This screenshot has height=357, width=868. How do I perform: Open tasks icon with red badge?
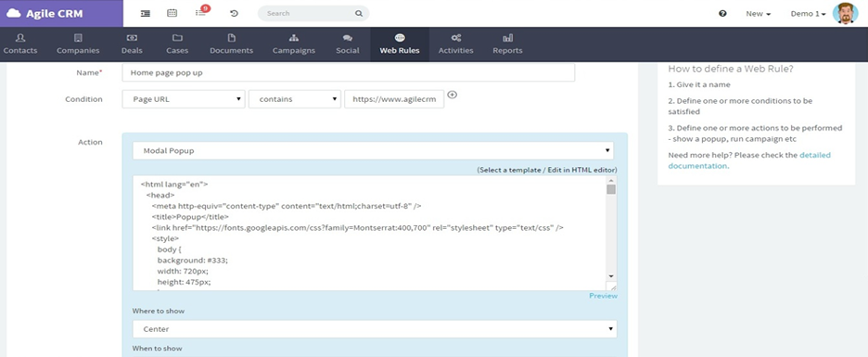tap(201, 12)
